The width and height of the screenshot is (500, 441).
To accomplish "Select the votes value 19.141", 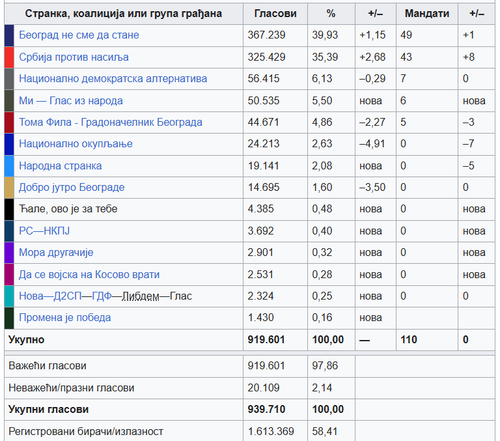I will 263,166.
